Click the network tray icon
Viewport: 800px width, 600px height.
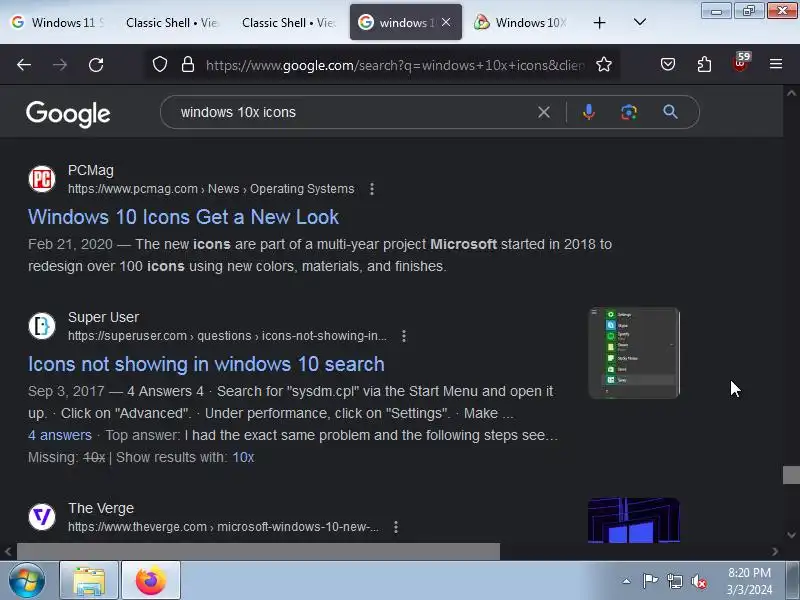point(675,581)
